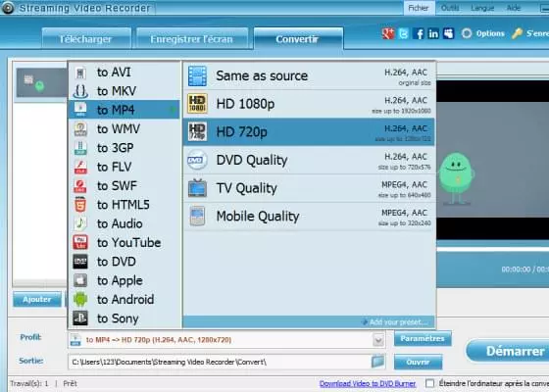Choose the to Sony format text

tap(118, 318)
